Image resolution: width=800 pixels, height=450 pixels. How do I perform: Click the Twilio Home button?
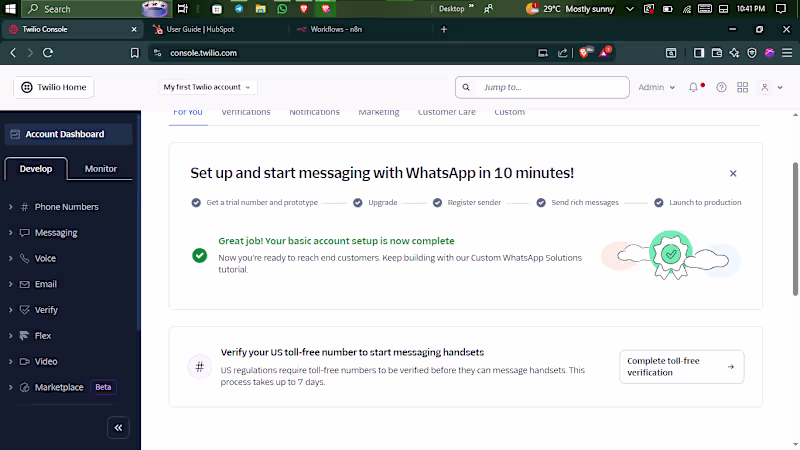(54, 87)
